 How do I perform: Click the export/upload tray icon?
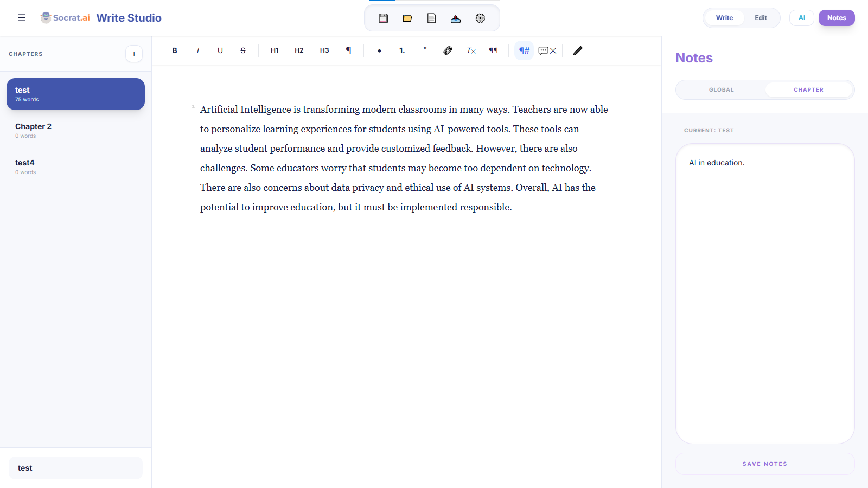[x=456, y=18]
